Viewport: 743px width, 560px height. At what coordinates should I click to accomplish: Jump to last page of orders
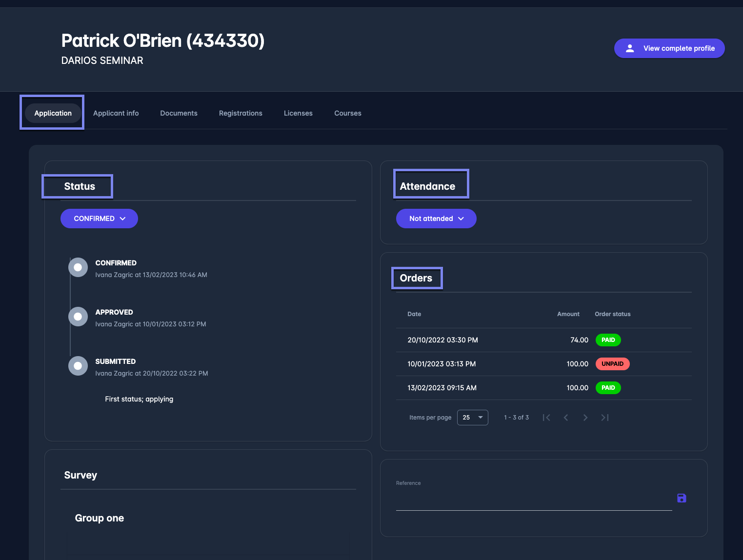(605, 418)
